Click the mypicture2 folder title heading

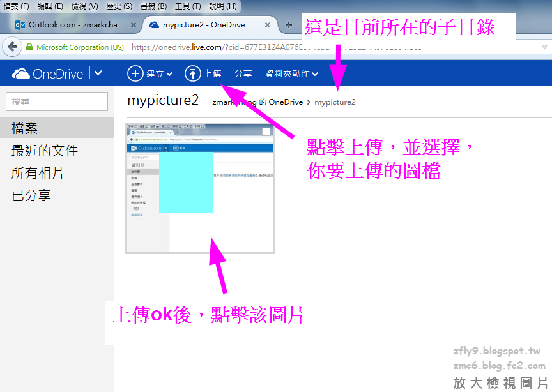click(x=163, y=100)
